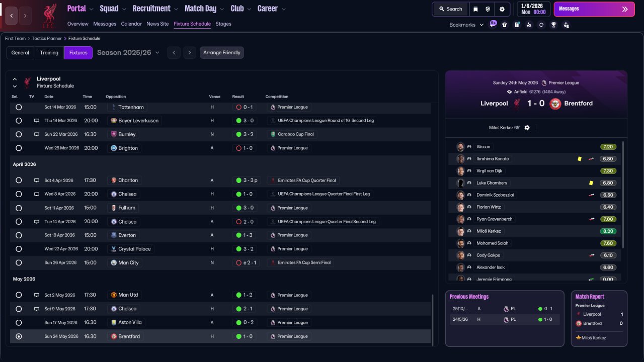The image size is (644, 362).
Task: Open the Calendar sub-tab
Action: (x=131, y=24)
